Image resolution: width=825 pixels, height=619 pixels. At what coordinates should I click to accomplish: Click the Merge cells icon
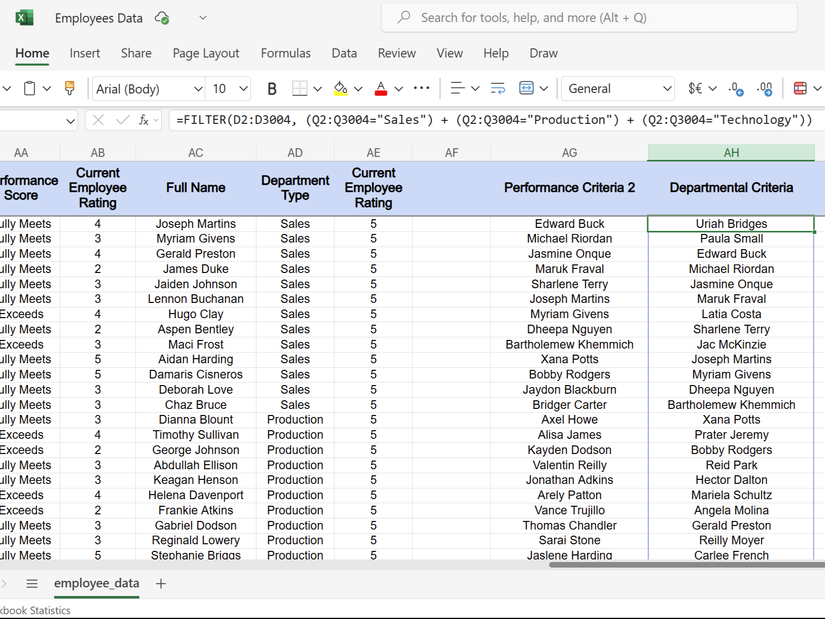(x=528, y=89)
